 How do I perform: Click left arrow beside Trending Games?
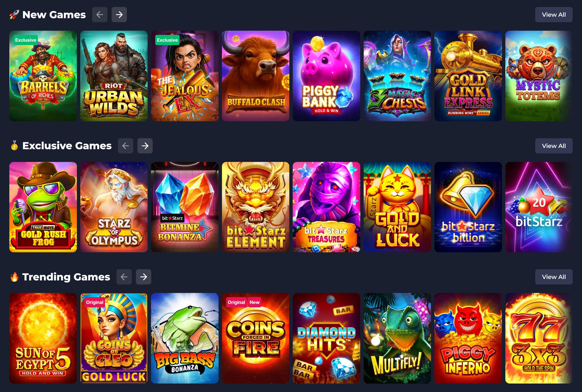click(x=124, y=277)
